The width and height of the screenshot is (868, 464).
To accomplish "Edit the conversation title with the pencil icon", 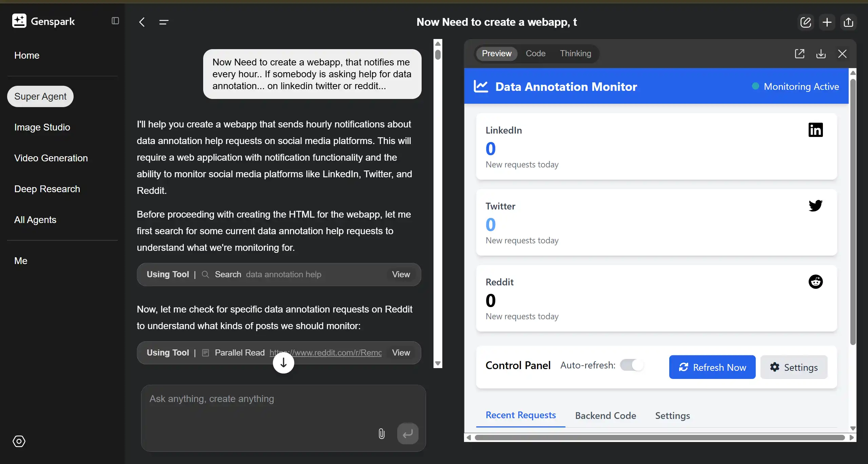I will click(x=806, y=22).
